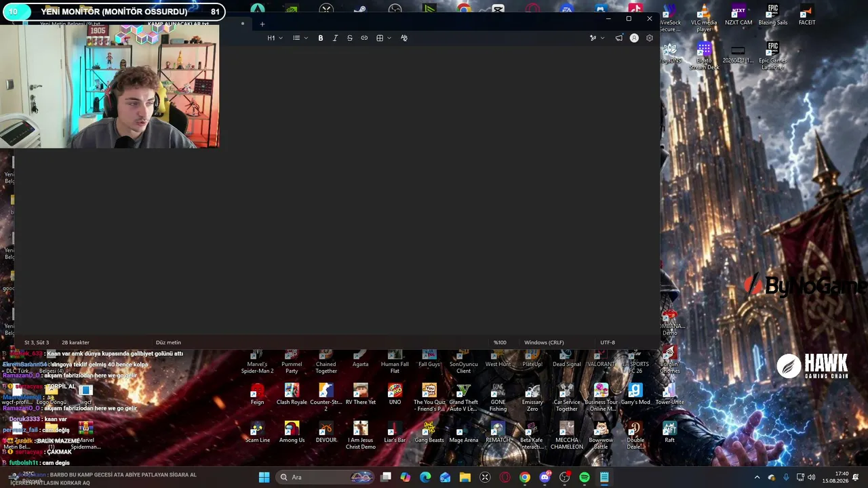
Task: Click the 'St 3, Süt 3' cursor position
Action: click(x=37, y=342)
